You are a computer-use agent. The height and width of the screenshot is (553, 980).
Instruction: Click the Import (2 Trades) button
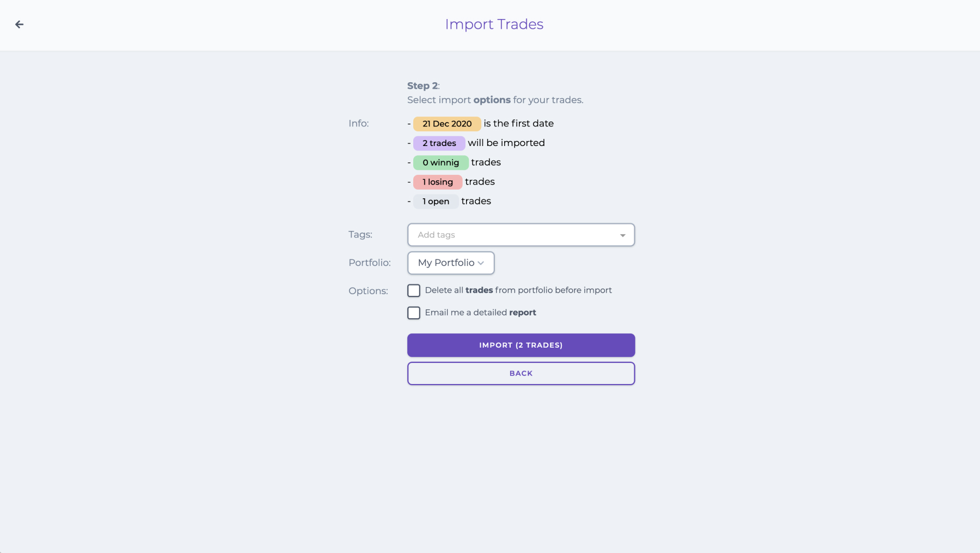coord(521,345)
